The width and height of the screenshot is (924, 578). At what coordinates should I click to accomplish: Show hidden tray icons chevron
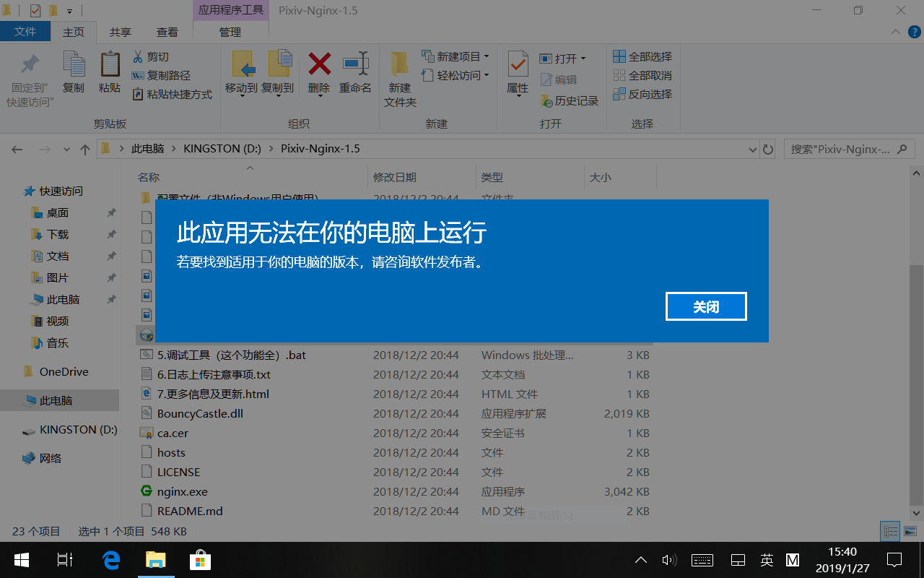pyautogui.click(x=641, y=560)
